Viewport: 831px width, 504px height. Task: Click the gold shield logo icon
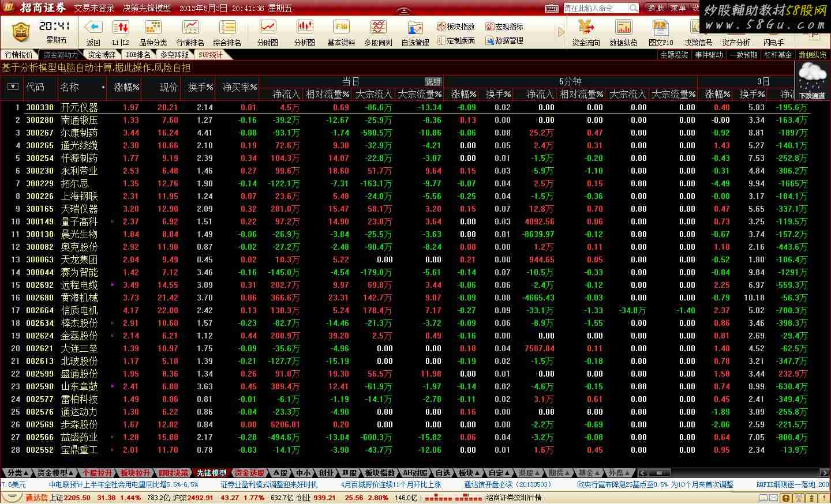(21, 32)
